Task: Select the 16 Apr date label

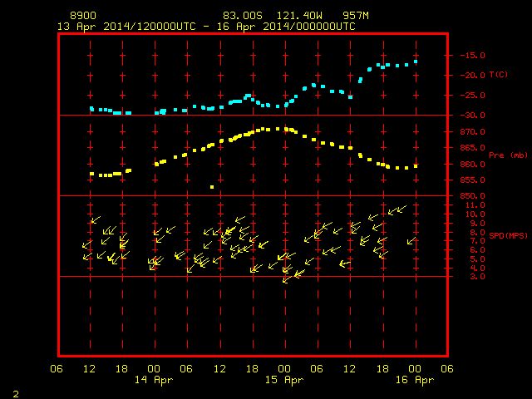Action: [x=415, y=380]
